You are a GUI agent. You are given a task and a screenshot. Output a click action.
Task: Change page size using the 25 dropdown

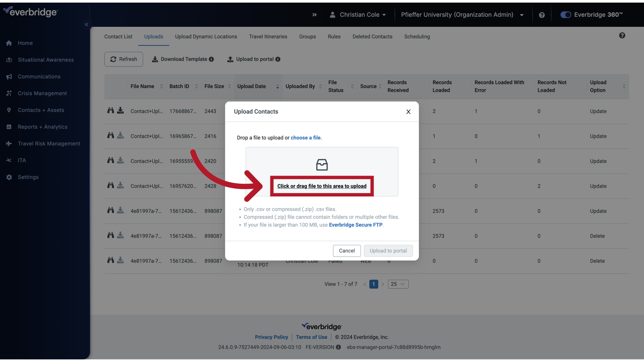click(x=398, y=284)
